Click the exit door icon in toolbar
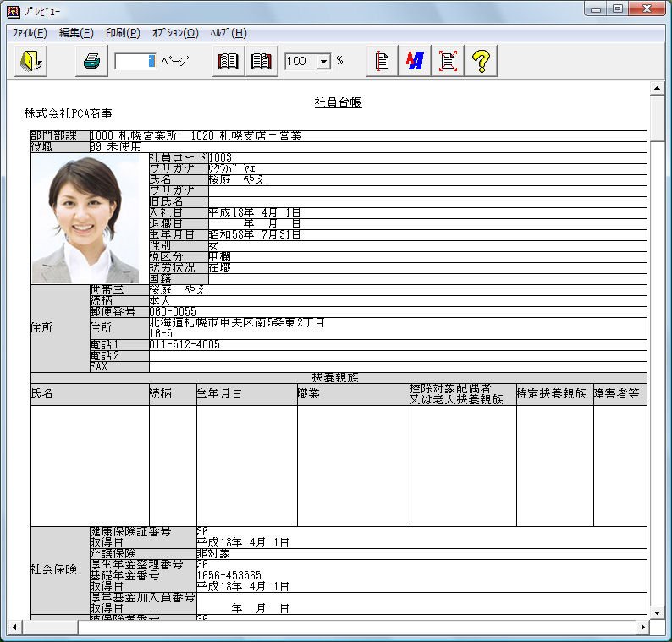The width and height of the screenshot is (672, 642). [30, 61]
